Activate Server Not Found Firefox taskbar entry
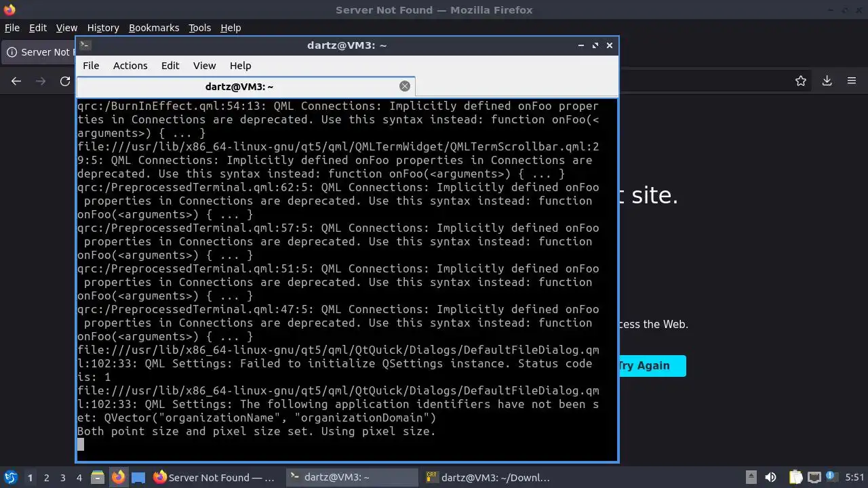The height and width of the screenshot is (488, 868). (216, 477)
